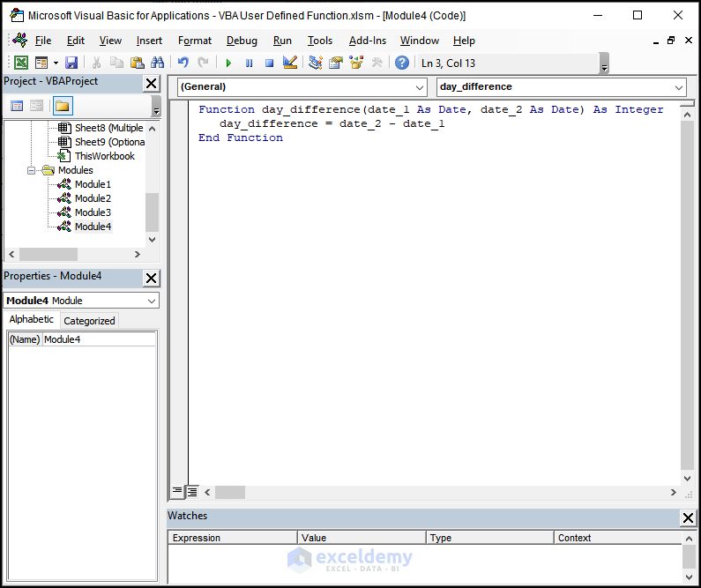Open the File menu

43,41
